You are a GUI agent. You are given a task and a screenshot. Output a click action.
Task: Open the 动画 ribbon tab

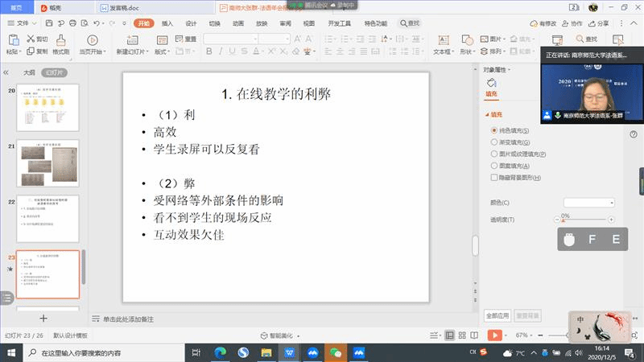[x=238, y=23]
